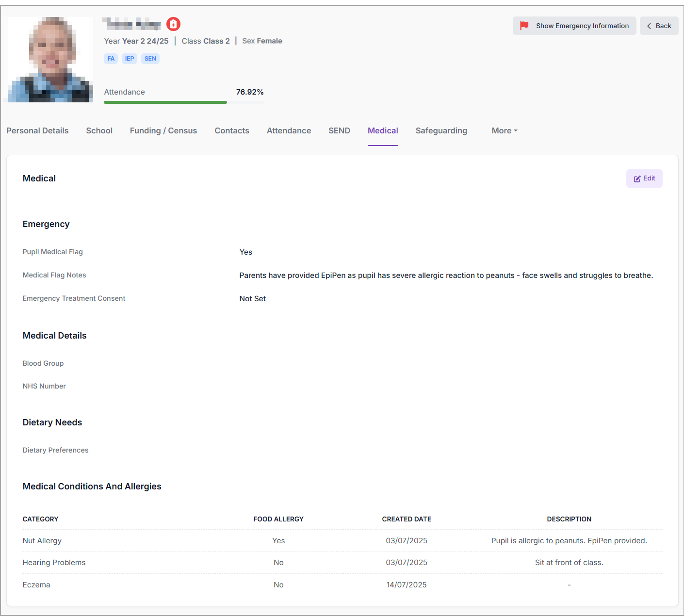684x616 pixels.
Task: Click the Back chevron arrow
Action: click(x=649, y=26)
